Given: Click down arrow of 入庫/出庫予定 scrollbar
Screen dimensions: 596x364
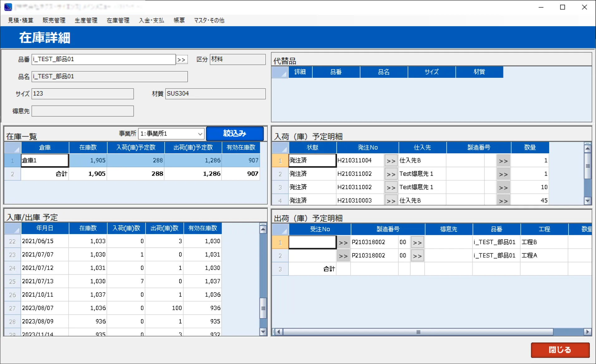Looking at the screenshot, I should (263, 332).
